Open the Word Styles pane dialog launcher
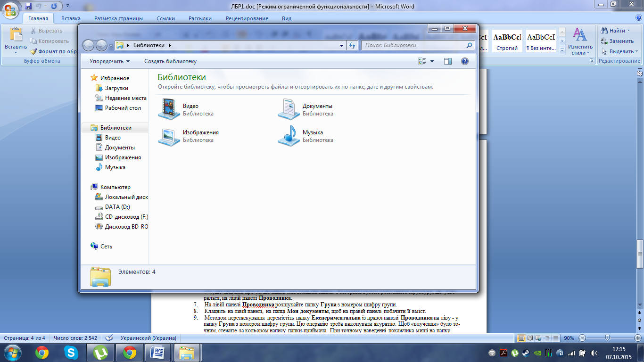 pyautogui.click(x=591, y=61)
